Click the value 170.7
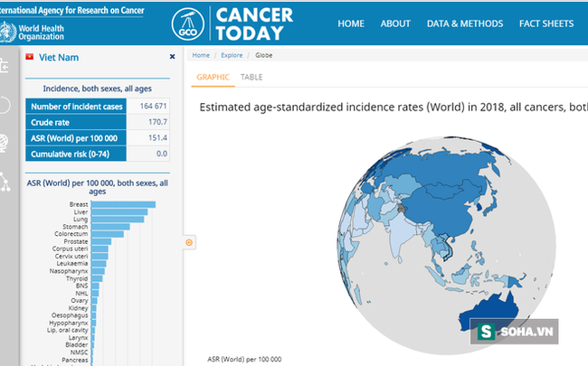 [157, 122]
